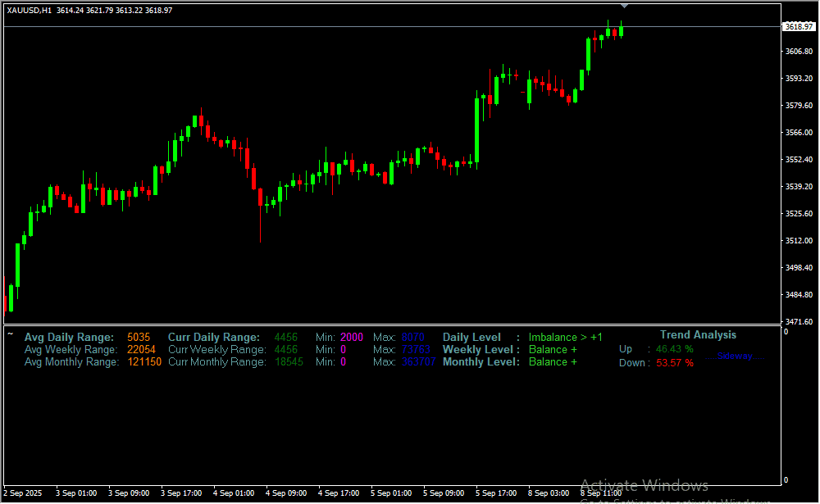The image size is (820, 504).
Task: Click the Avg Monthly Range value 121150
Action: [x=144, y=361]
